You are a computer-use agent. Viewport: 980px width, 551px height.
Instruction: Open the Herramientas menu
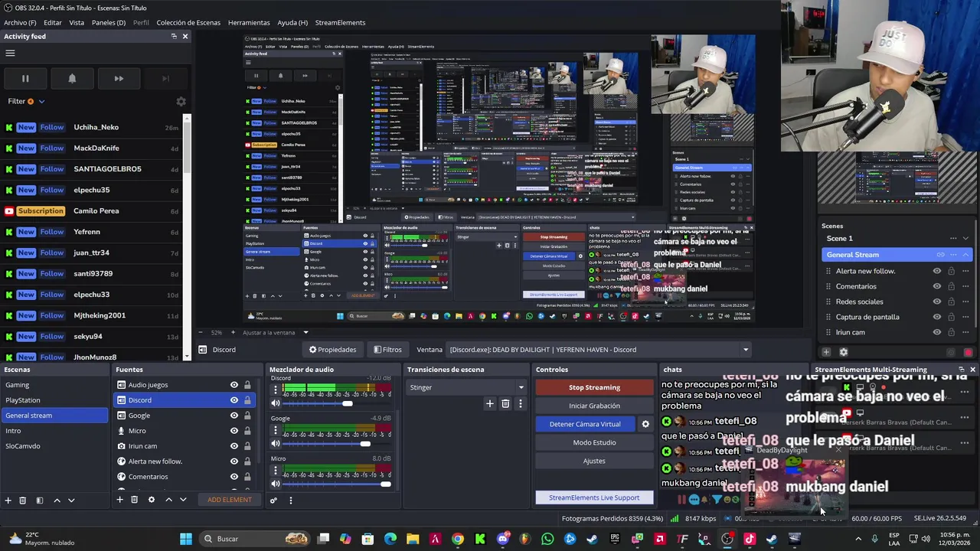tap(249, 22)
